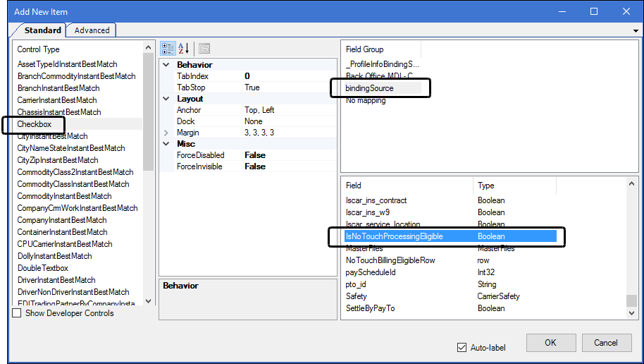This screenshot has height=364, width=644.
Task: Switch to the Advanced tab
Action: tap(92, 30)
